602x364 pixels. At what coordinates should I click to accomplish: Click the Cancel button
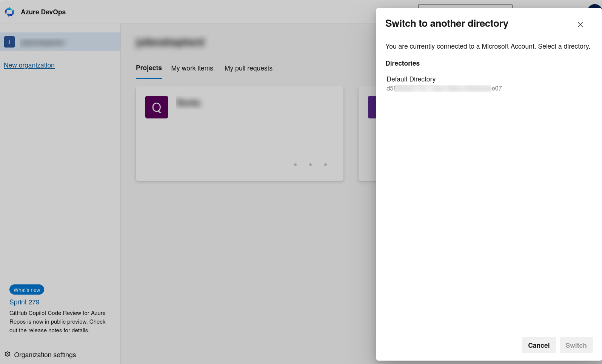click(x=539, y=345)
